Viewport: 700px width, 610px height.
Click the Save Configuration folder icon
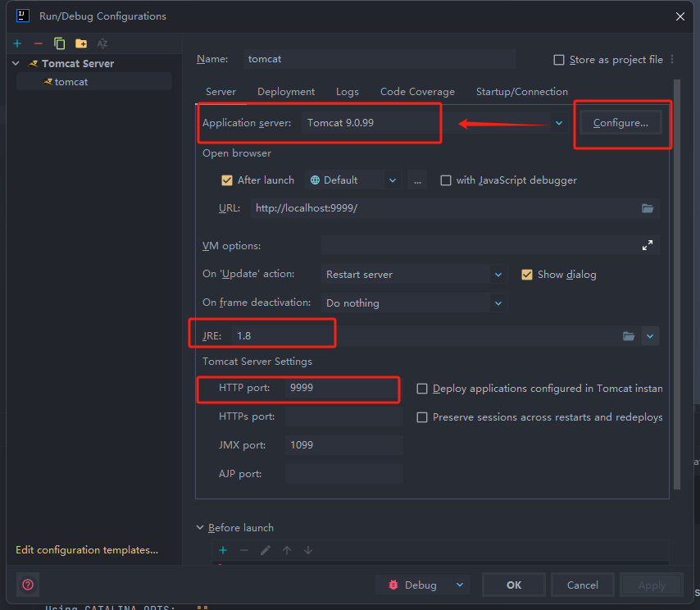click(x=80, y=43)
